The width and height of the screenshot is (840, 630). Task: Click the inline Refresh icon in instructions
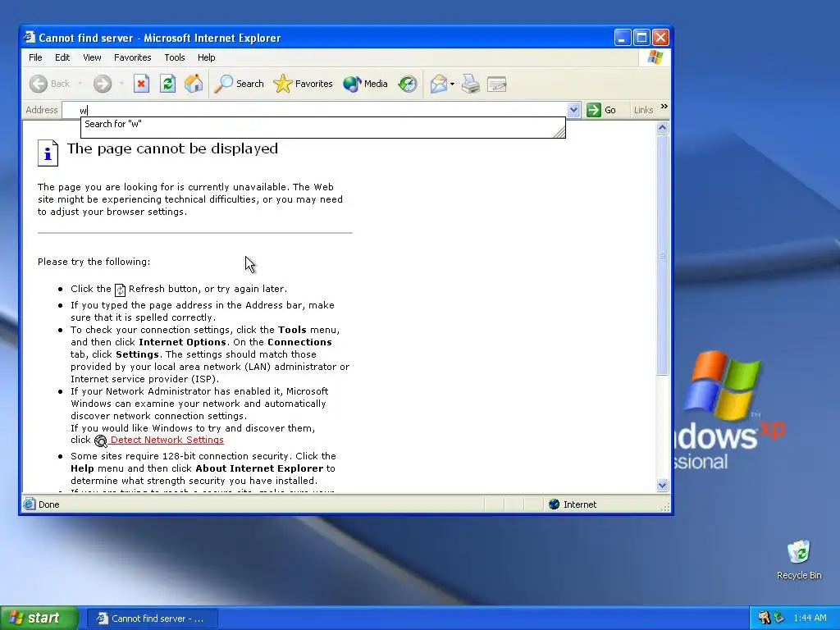[120, 290]
